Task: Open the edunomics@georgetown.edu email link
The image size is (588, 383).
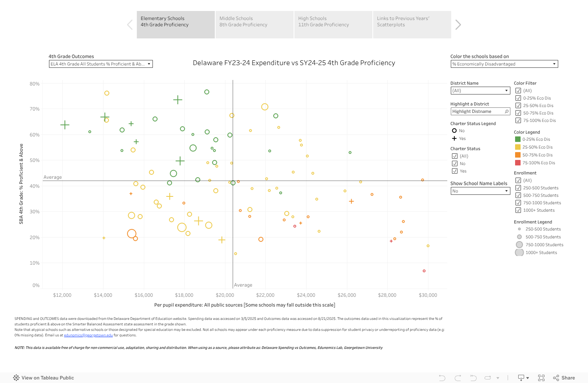Action: click(x=88, y=335)
